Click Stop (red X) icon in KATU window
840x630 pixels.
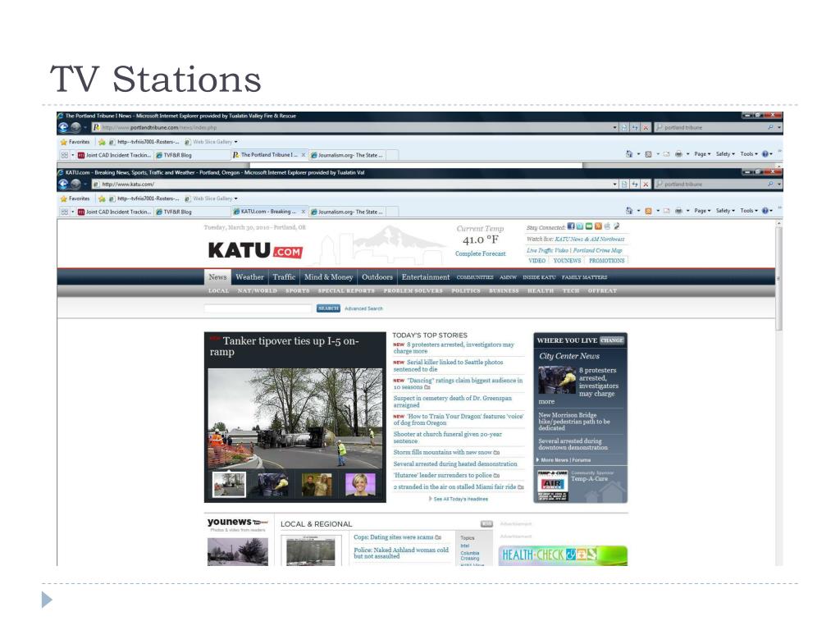point(646,184)
